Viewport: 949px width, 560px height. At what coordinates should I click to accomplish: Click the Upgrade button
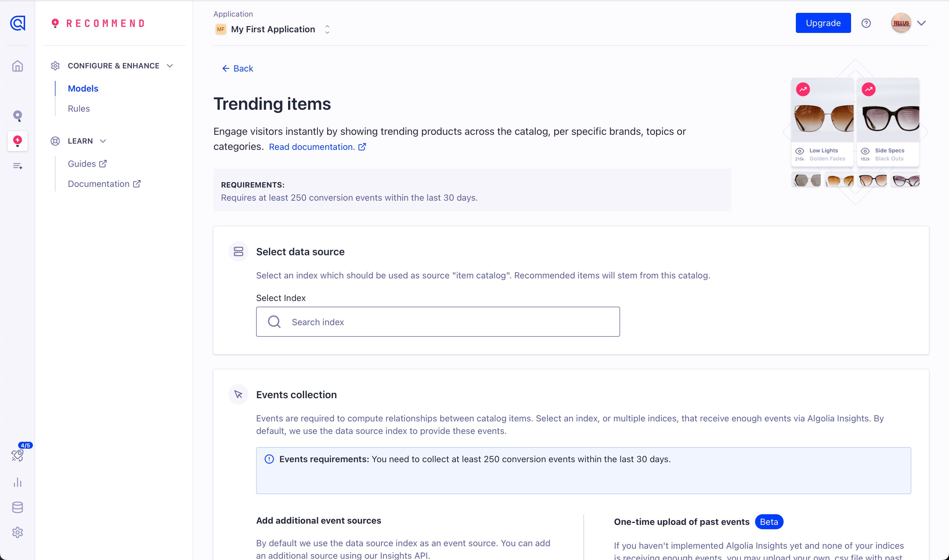click(x=823, y=23)
